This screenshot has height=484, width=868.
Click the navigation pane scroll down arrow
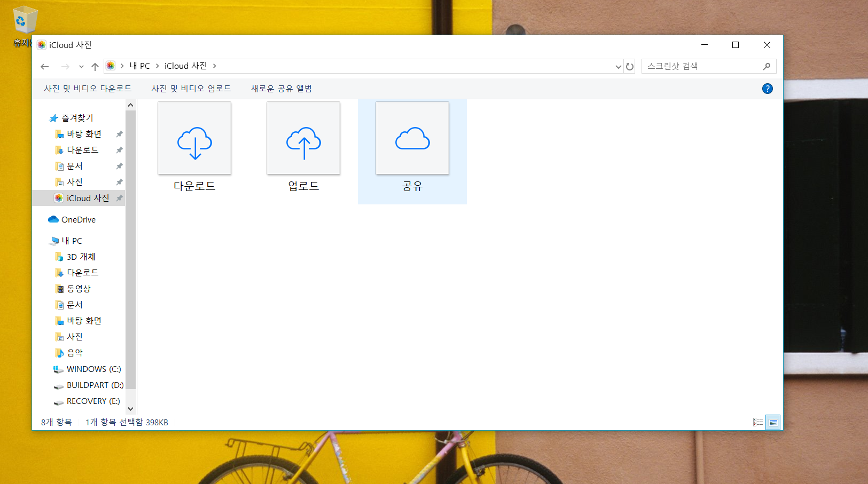131,409
